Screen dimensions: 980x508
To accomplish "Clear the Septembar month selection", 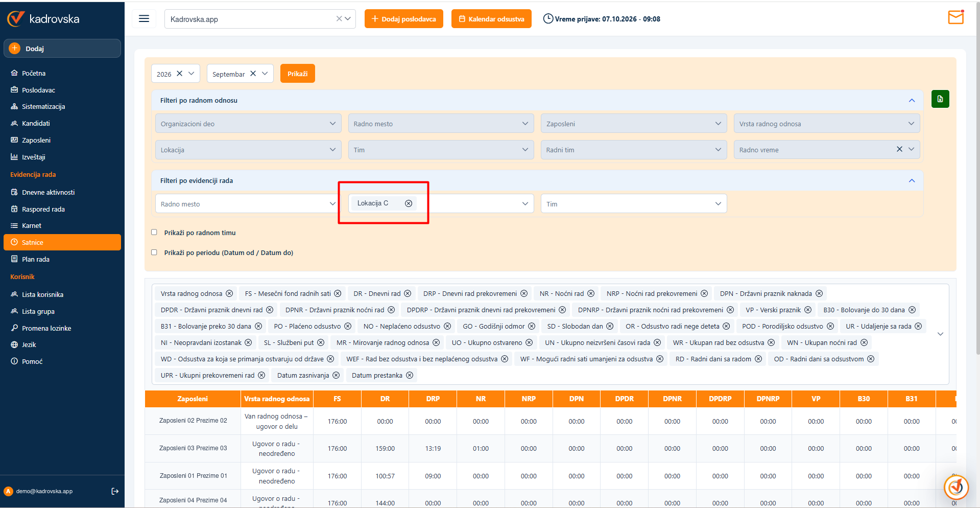I will point(253,74).
